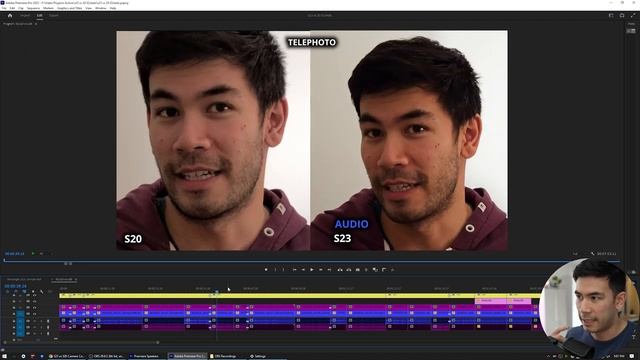The width and height of the screenshot is (640, 360).
Task: Open the Graphics and Titles menu
Action: point(69,8)
